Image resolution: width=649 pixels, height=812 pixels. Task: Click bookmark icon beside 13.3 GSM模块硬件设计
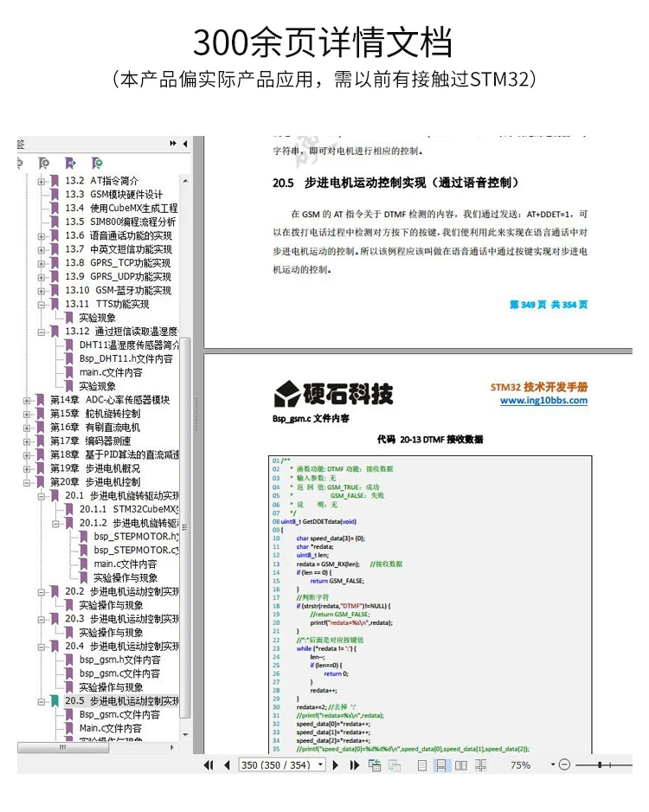tap(55, 194)
